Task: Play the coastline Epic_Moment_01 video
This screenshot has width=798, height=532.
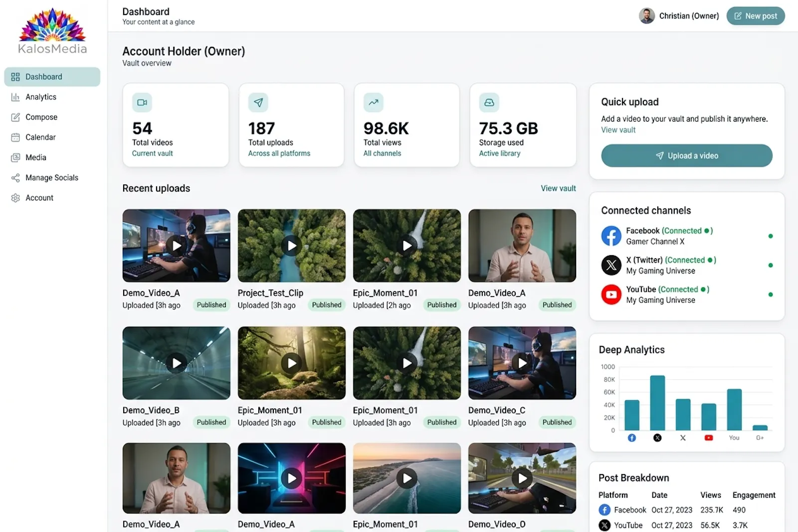Action: pos(407,479)
